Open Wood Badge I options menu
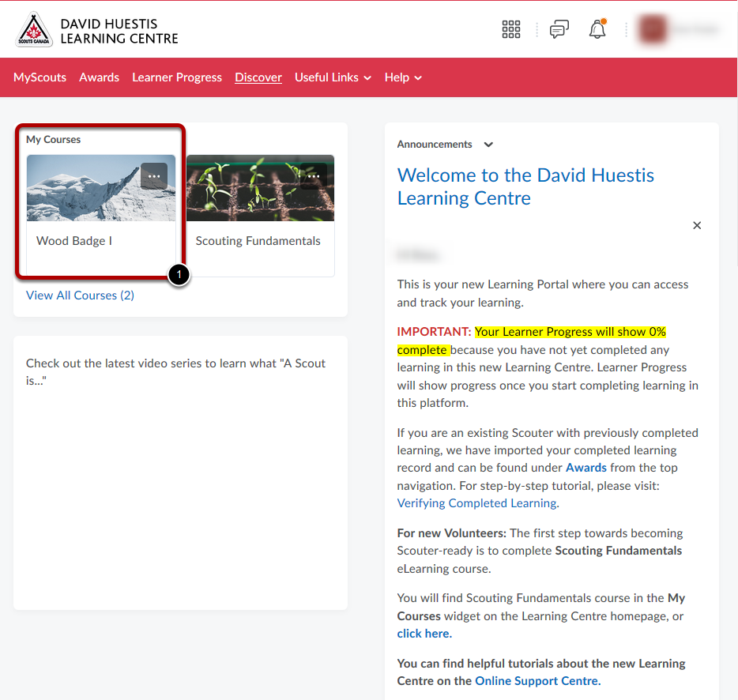The width and height of the screenshot is (738, 700). point(154,176)
